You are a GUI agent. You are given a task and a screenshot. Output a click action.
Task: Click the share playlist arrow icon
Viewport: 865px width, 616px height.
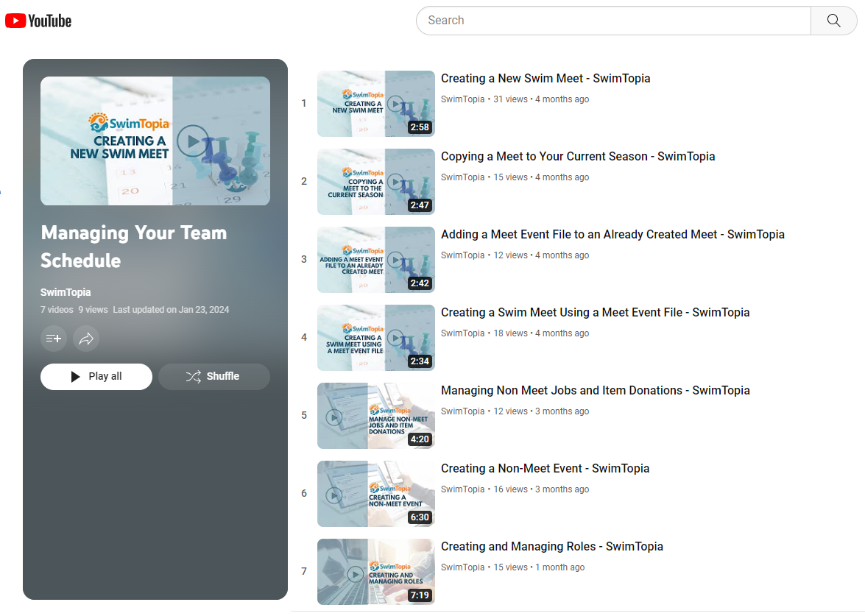(x=86, y=339)
